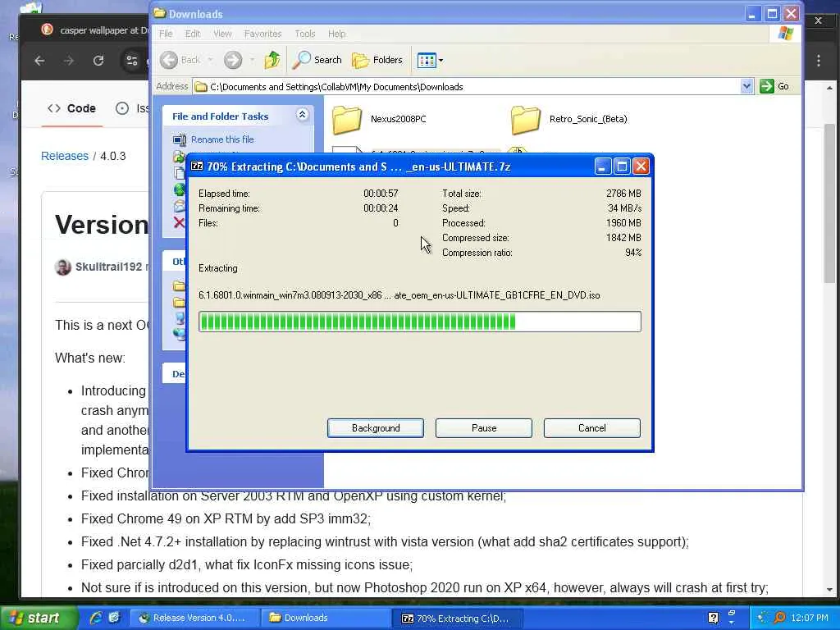
Task: Click the browser Forward arrow
Action: coord(69,61)
